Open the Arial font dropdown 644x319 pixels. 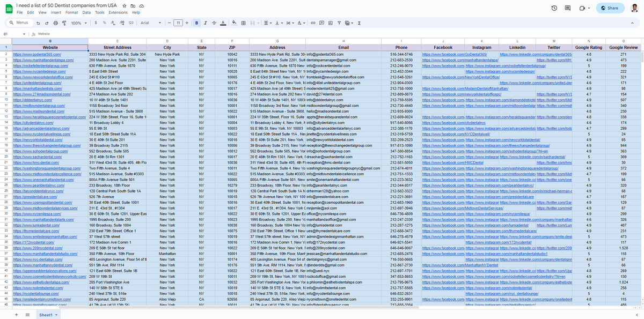(151, 23)
